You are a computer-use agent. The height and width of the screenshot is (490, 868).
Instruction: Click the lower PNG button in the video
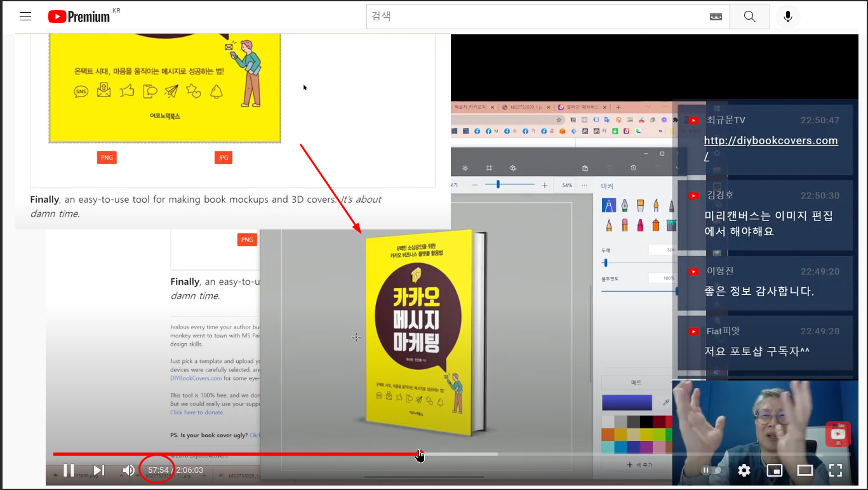pyautogui.click(x=247, y=240)
